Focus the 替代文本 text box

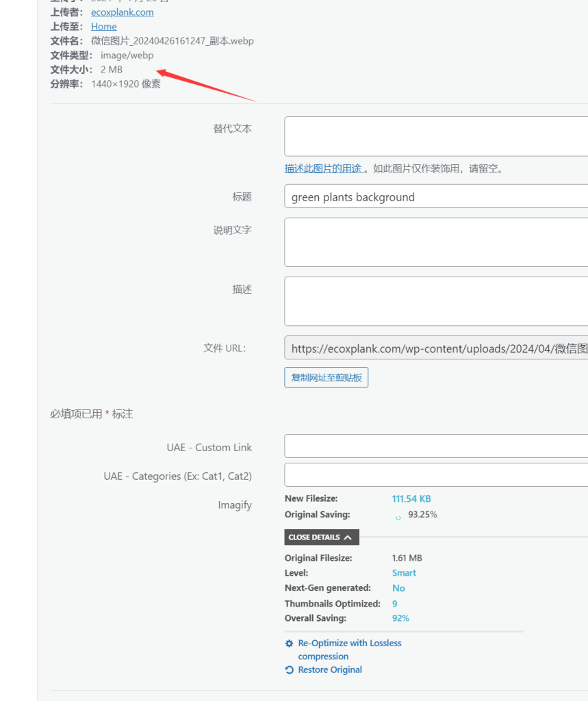click(x=436, y=136)
